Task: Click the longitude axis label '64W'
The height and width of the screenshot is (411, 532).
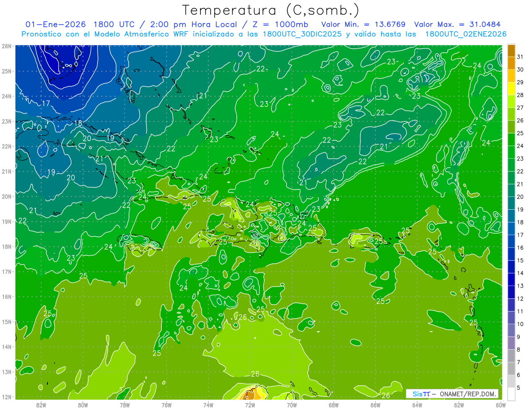Action: click(x=417, y=405)
